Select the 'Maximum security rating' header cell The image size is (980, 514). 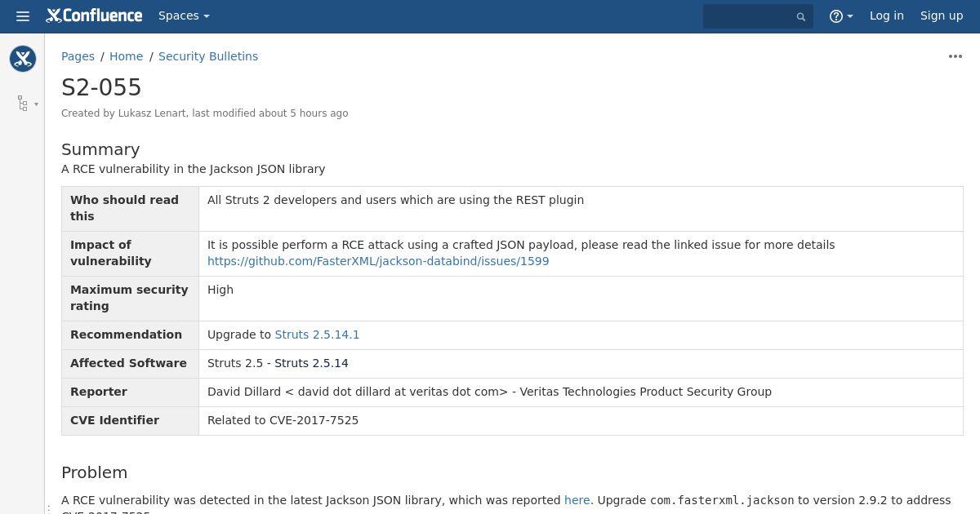[x=131, y=299]
